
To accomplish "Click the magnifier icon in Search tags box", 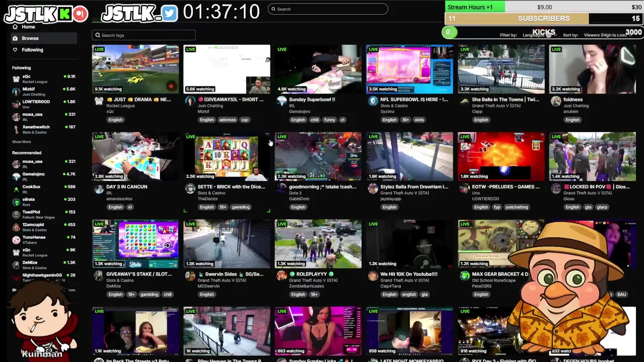I will [x=98, y=35].
